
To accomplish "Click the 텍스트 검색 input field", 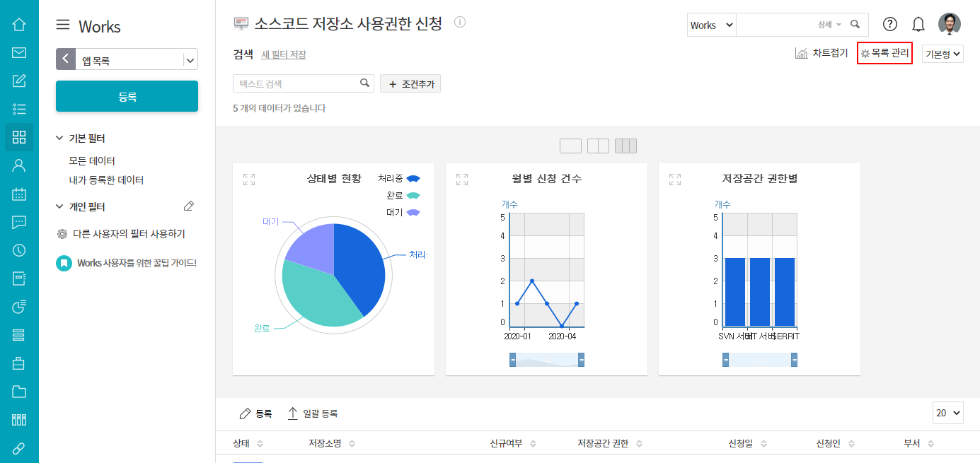I will 297,83.
